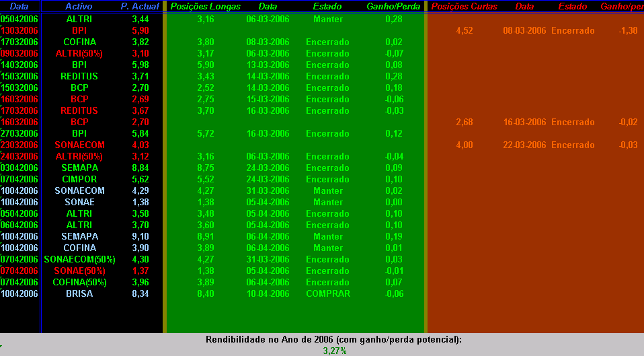Select the gain value 0,09 for SEMAPA
Image resolution: width=644 pixels, height=356 pixels.
click(x=394, y=168)
